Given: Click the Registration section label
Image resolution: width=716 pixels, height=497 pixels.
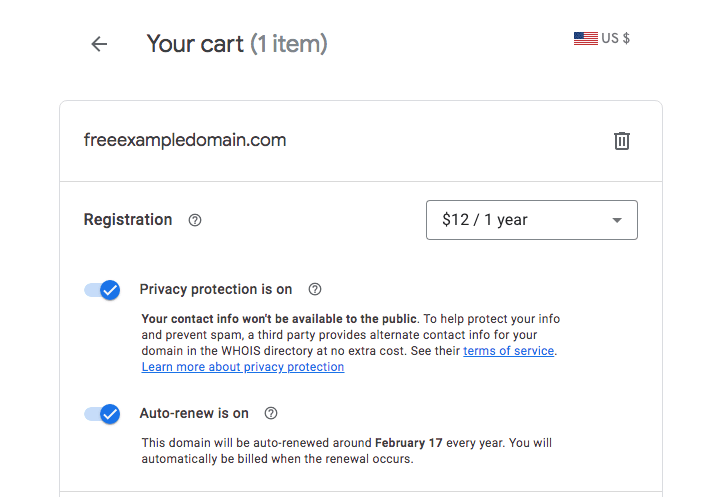Looking at the screenshot, I should pyautogui.click(x=128, y=220).
